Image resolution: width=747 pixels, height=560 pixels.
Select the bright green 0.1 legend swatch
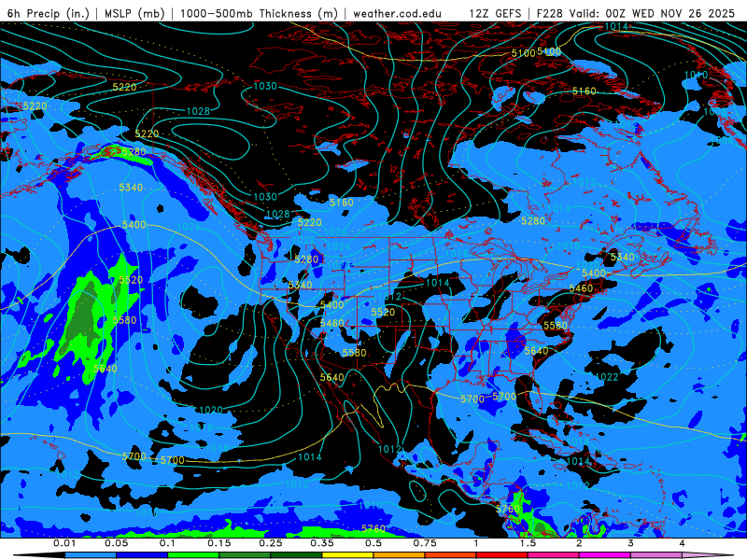click(193, 555)
